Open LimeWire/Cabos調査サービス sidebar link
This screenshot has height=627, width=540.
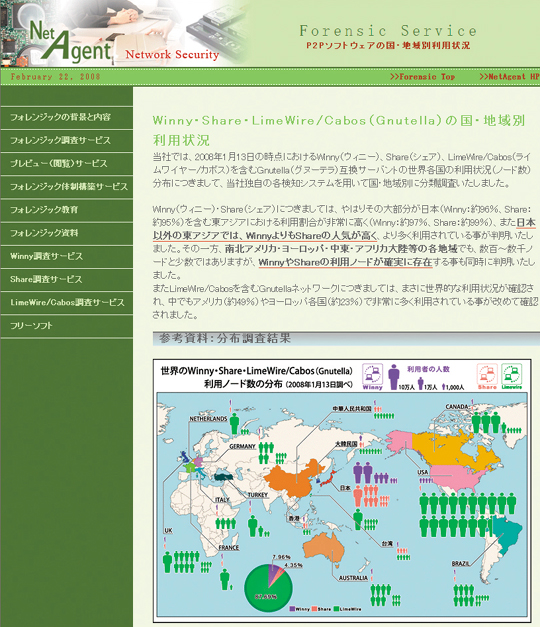click(x=66, y=303)
